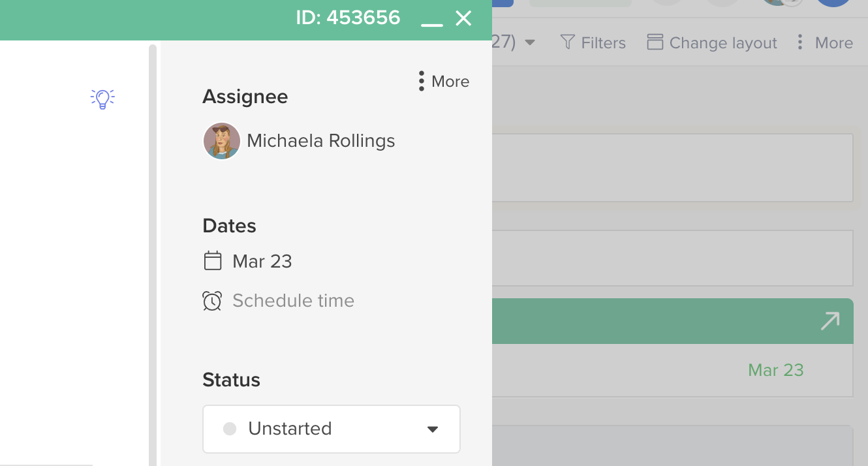Open the Unstarted status dropdown arrow
868x466 pixels.
pos(432,429)
